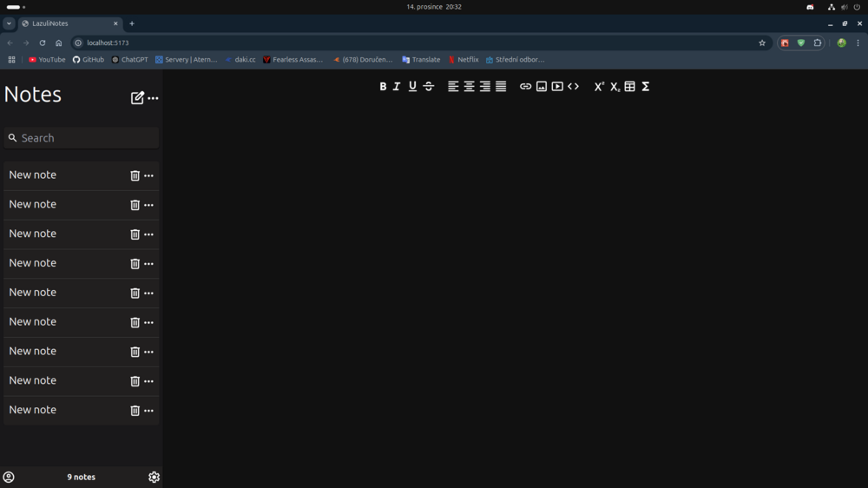Image resolution: width=868 pixels, height=488 pixels.
Task: Open the Netflix bookmark
Action: click(x=464, y=59)
